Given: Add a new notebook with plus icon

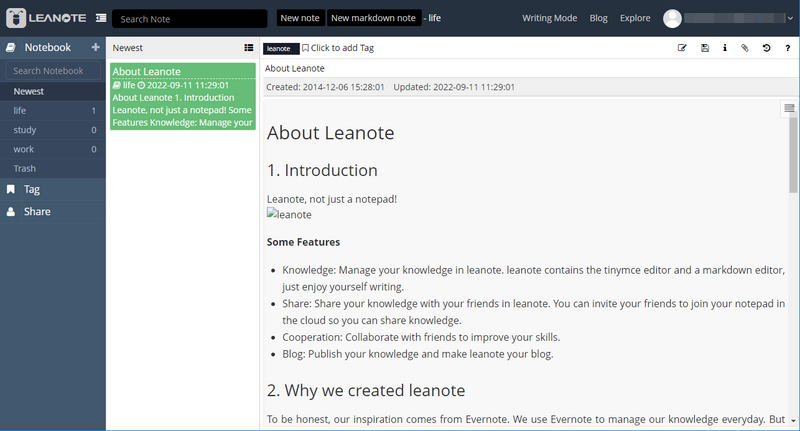Looking at the screenshot, I should pyautogui.click(x=95, y=47).
